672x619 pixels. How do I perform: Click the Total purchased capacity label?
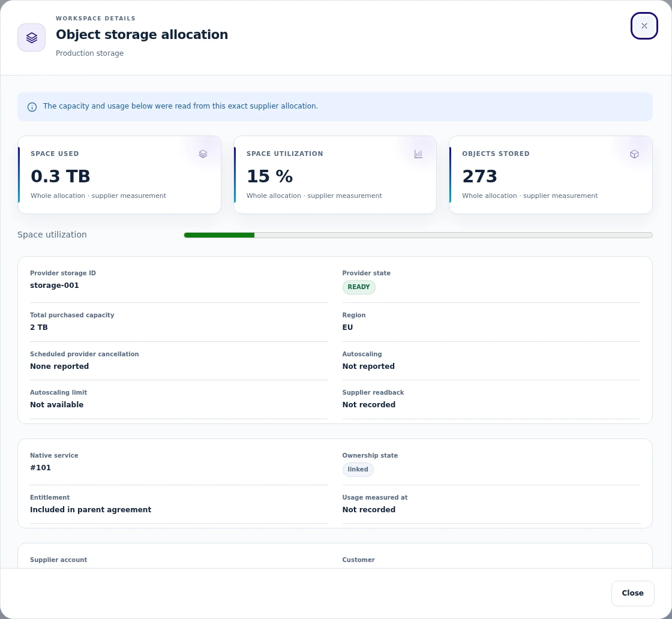pos(72,315)
